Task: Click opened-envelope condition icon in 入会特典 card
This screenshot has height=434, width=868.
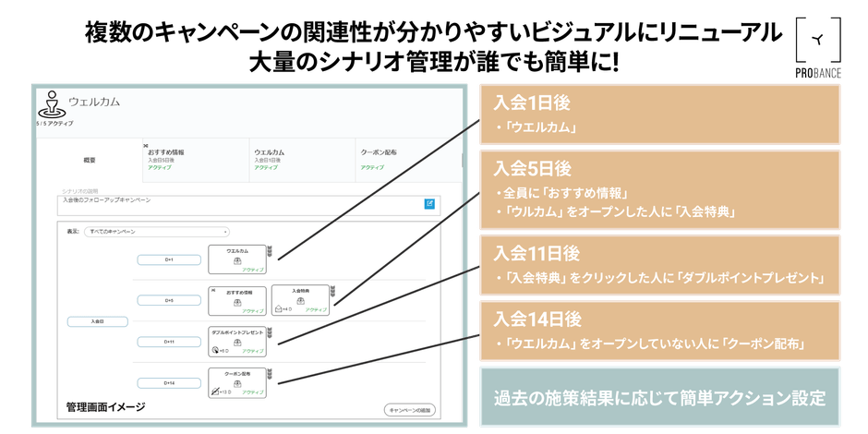Action: (x=278, y=309)
